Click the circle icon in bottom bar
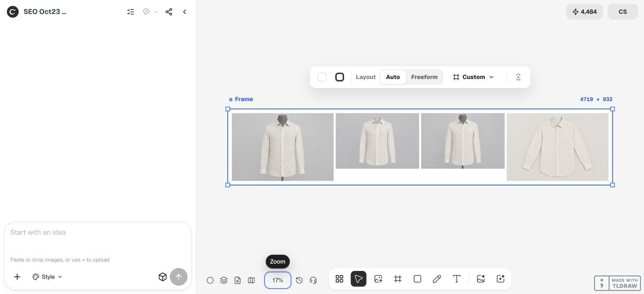The image size is (644, 294). 210,280
